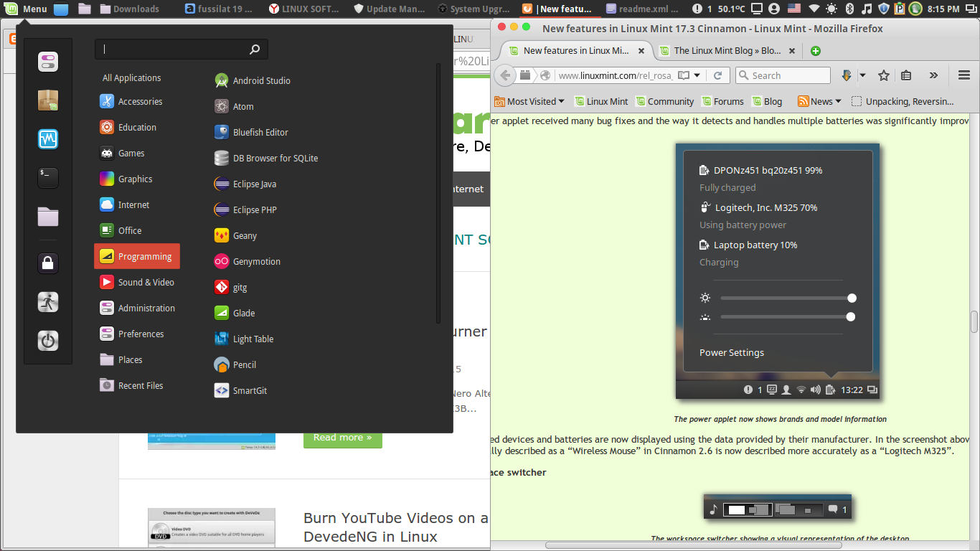The image size is (980, 551).
Task: Open Light Table editor
Action: coord(244,339)
